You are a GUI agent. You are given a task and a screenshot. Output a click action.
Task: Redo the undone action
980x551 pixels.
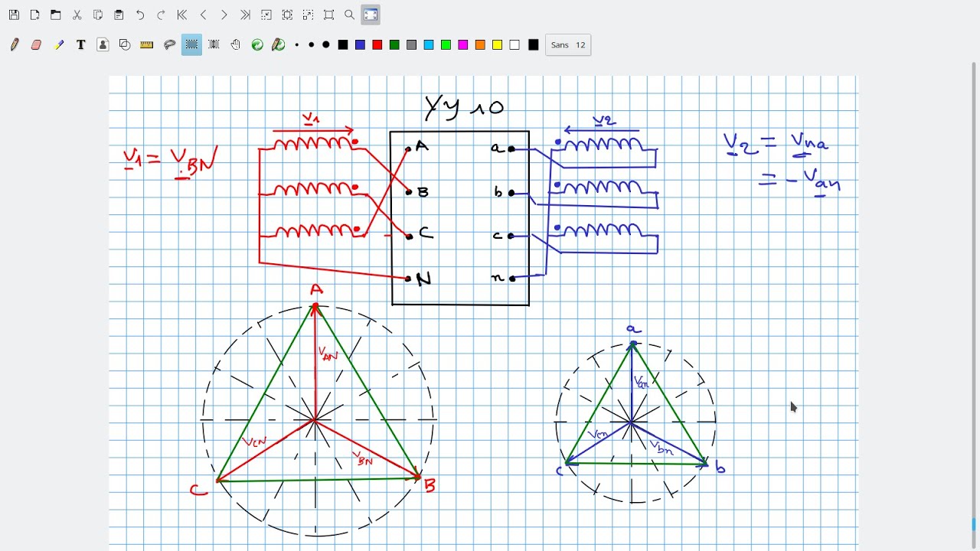coord(161,15)
